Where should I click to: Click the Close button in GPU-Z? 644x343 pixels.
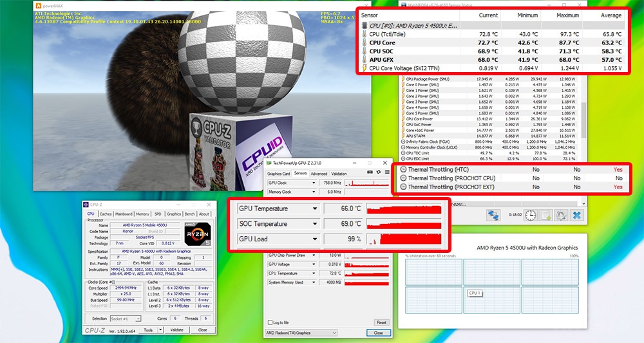point(378,333)
